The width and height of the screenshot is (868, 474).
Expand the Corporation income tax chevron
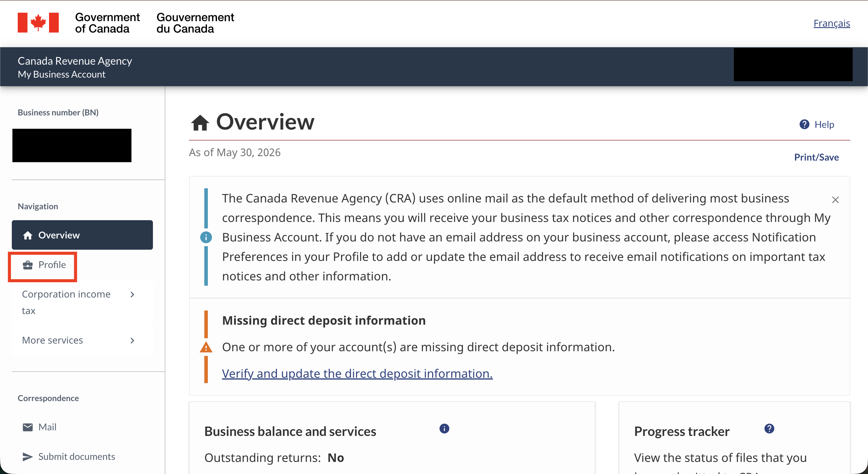[x=133, y=295]
